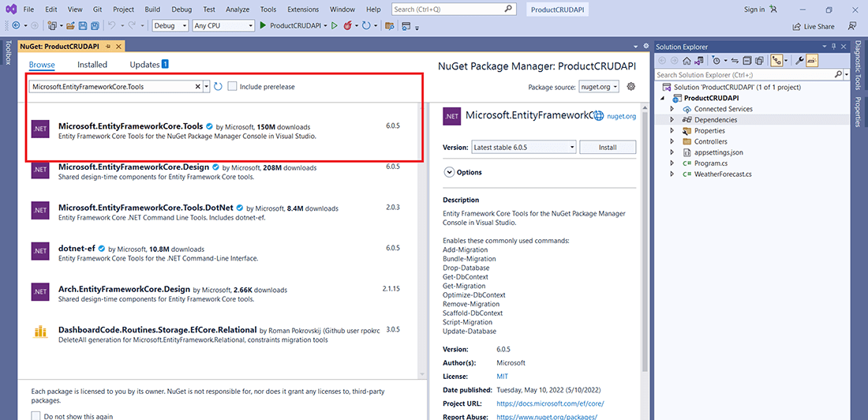Expand Connected Services tree node
Viewport: 868px width, 420px height.
click(672, 109)
